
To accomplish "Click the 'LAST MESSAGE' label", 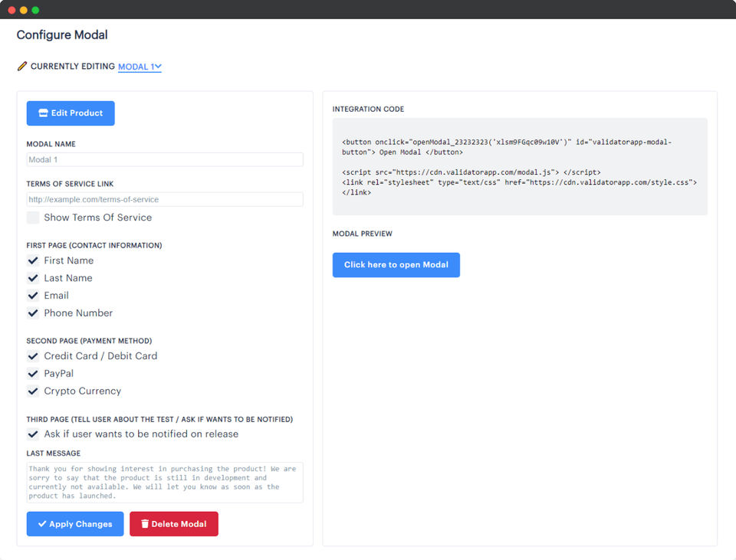I will click(x=54, y=453).
